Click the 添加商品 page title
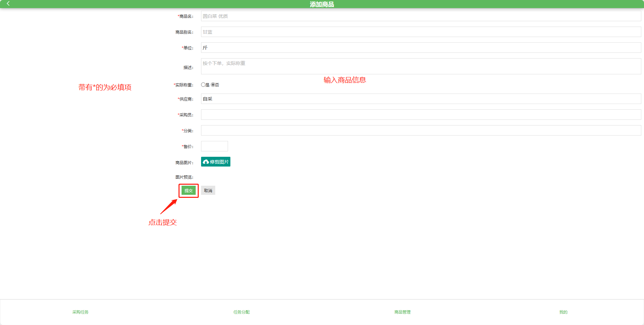644x325 pixels. tap(322, 4)
